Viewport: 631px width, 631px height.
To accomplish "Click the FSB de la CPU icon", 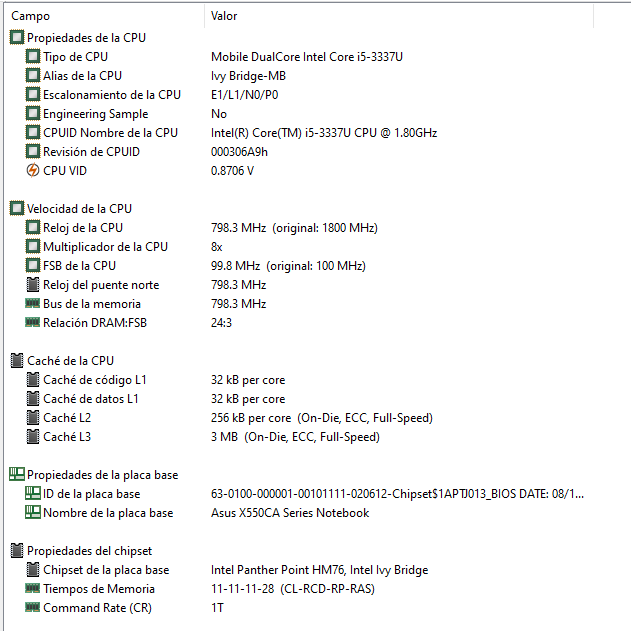I will tap(33, 266).
